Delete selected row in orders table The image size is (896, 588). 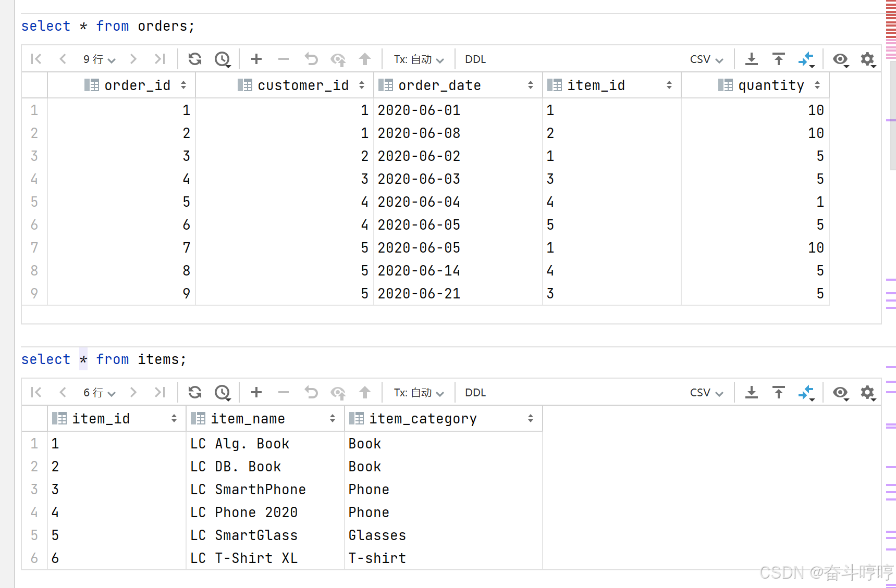284,59
